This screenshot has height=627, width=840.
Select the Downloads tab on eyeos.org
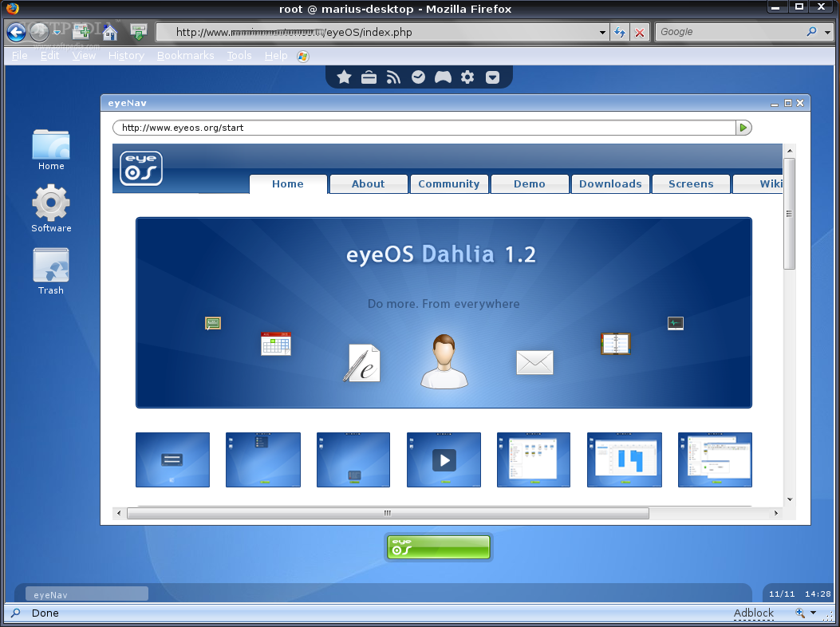pos(610,183)
